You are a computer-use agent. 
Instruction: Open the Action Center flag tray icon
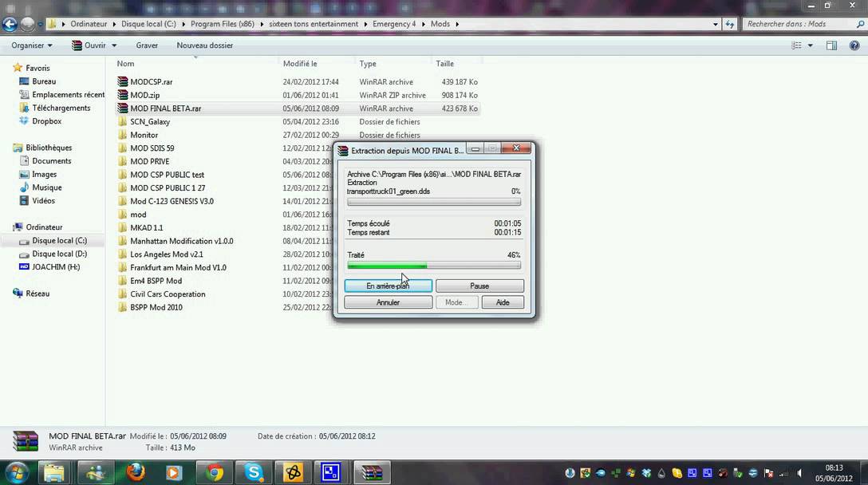[x=768, y=473]
